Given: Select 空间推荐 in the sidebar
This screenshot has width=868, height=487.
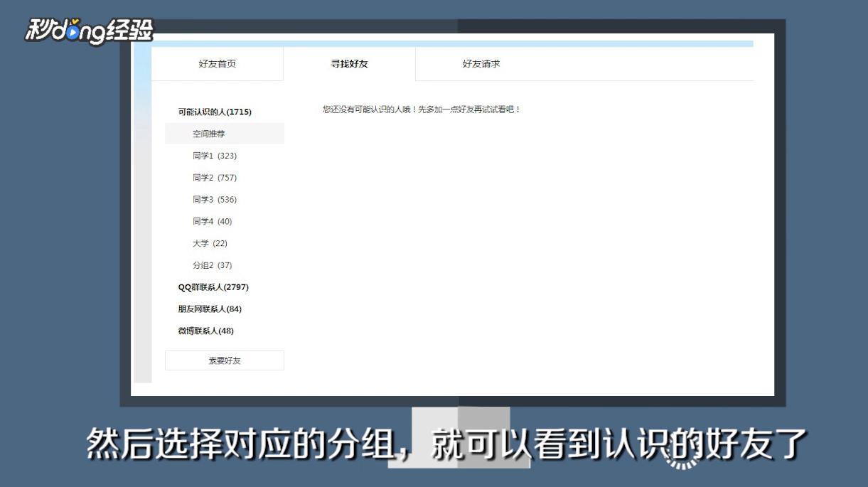Looking at the screenshot, I should [225, 134].
